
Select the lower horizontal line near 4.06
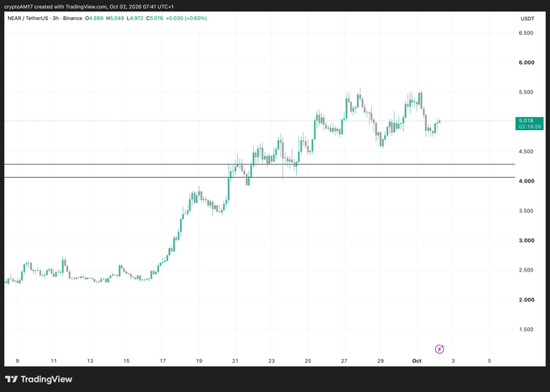pyautogui.click(x=260, y=178)
